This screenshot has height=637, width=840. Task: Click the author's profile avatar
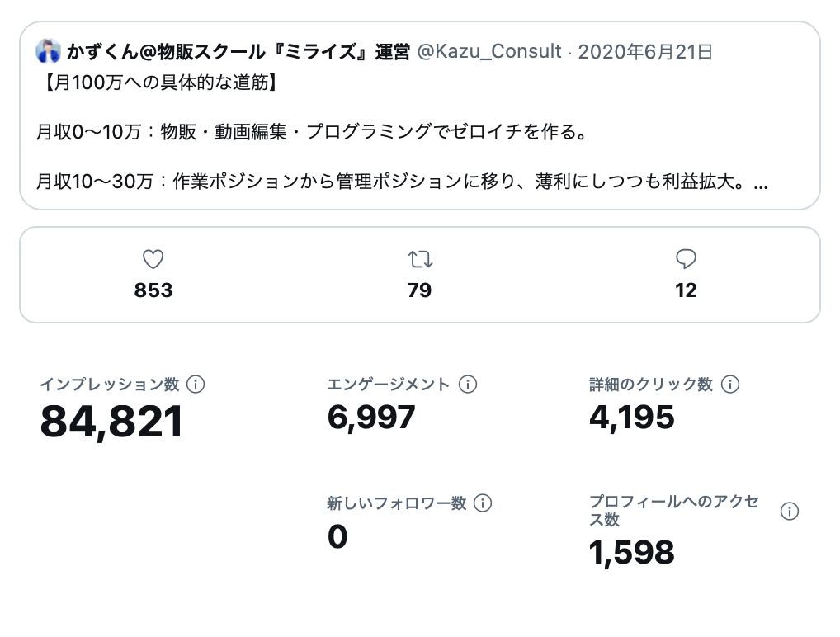(48, 51)
